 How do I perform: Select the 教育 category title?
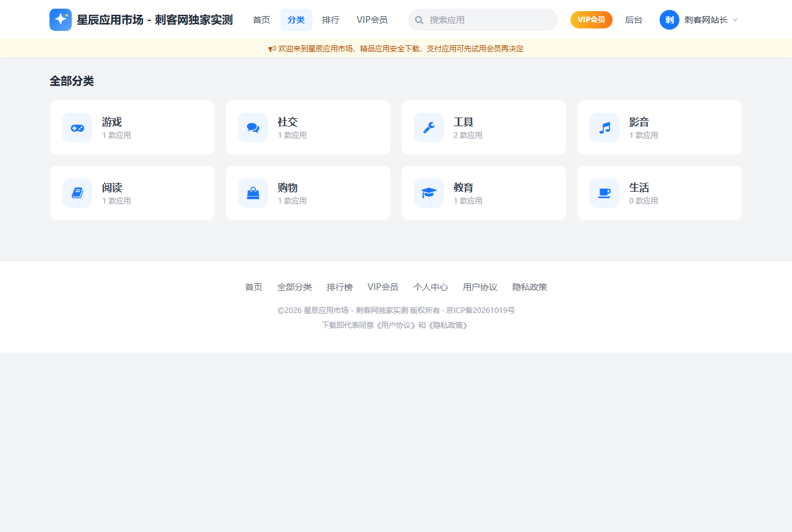tap(463, 187)
